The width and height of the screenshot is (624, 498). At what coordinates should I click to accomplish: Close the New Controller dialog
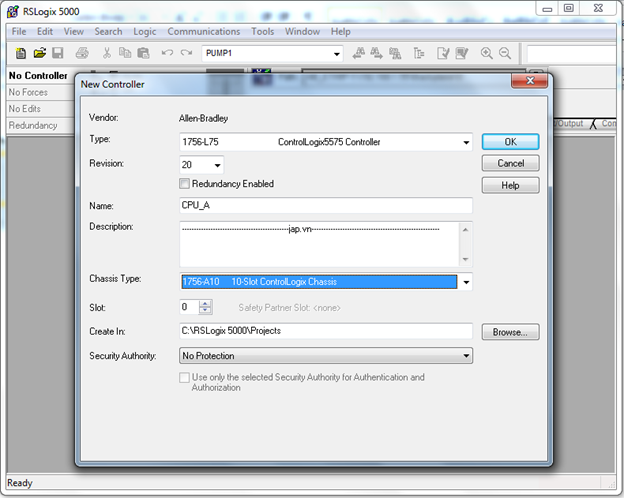point(530,81)
